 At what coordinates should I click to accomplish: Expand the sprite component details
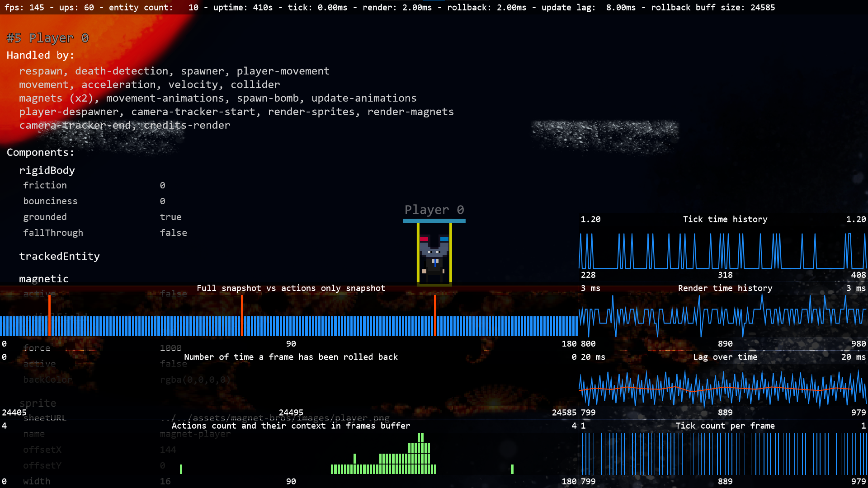[38, 403]
